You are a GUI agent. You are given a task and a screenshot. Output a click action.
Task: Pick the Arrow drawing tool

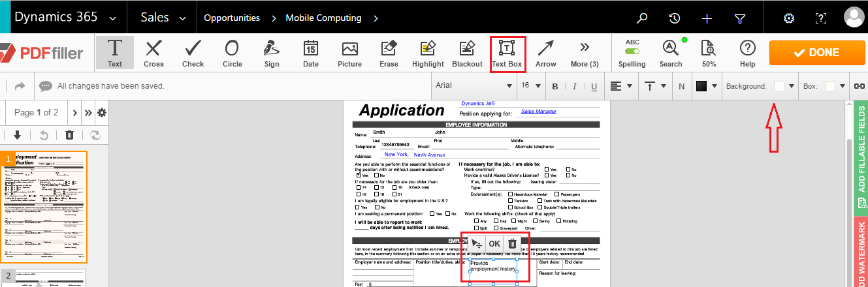(546, 53)
